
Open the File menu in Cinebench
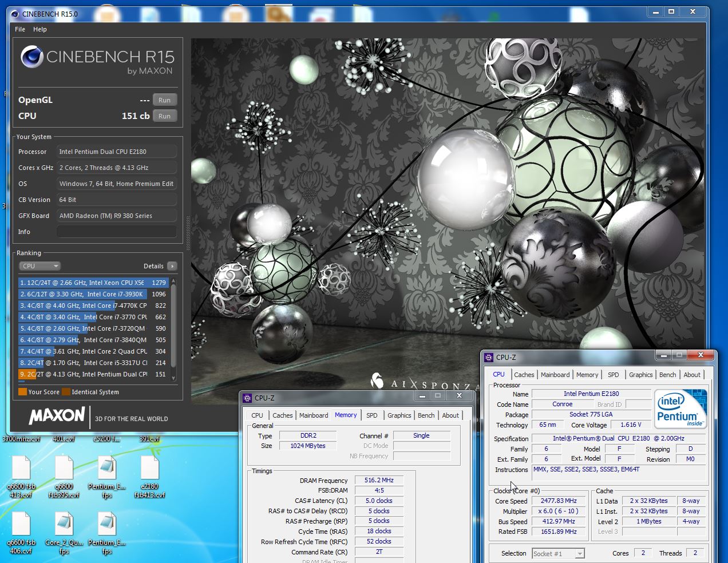tap(20, 29)
